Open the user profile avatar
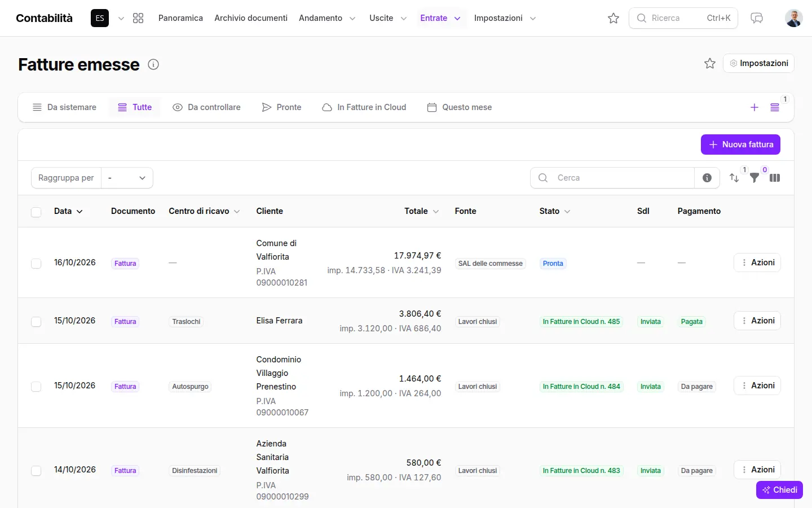This screenshot has height=508, width=812. coord(794,18)
